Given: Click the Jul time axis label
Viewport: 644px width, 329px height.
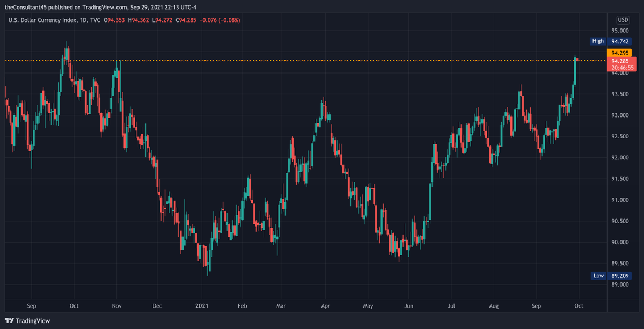Looking at the screenshot, I should click(451, 305).
